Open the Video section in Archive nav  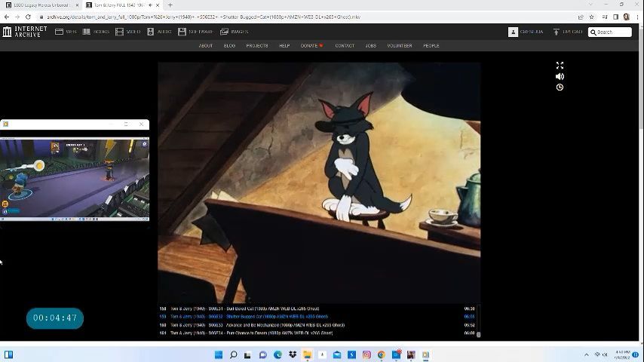tap(127, 32)
